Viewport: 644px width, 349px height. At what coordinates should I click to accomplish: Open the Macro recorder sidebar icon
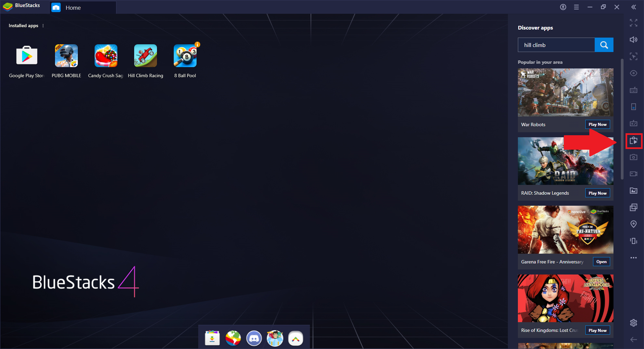(634, 141)
